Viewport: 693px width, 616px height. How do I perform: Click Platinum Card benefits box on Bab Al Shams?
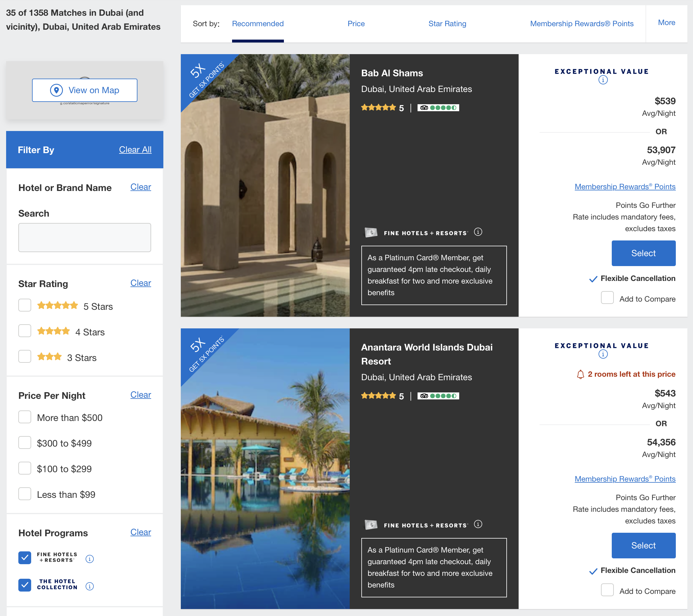tap(434, 275)
